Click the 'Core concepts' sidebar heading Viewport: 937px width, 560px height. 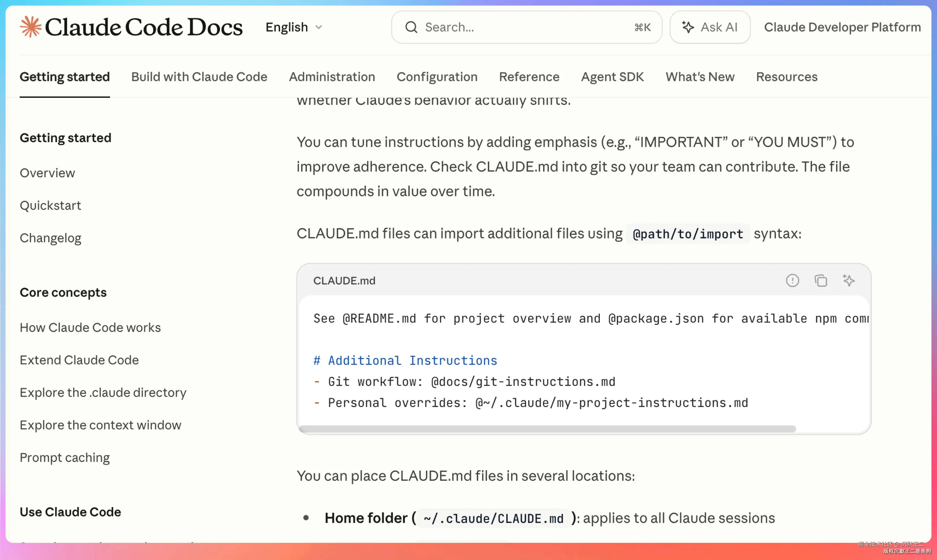click(x=63, y=292)
